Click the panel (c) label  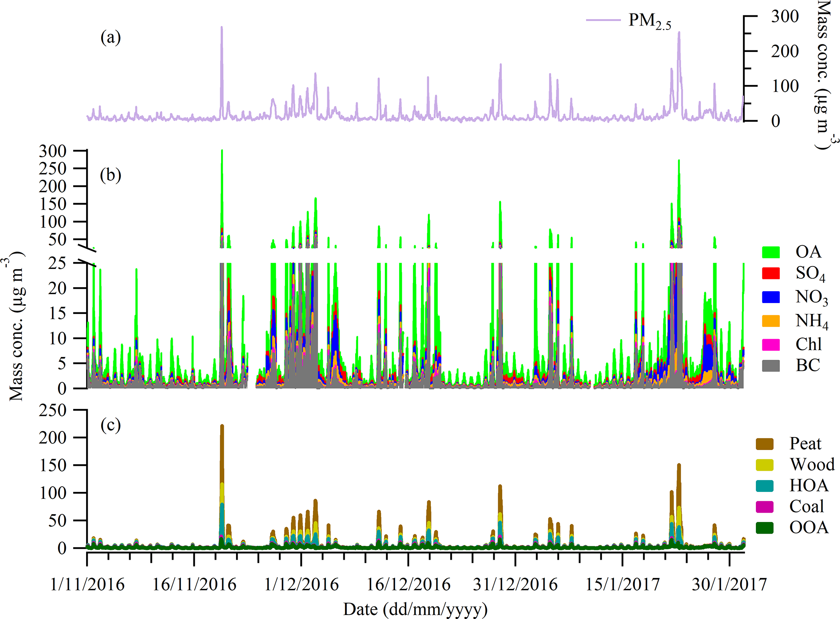pos(111,425)
